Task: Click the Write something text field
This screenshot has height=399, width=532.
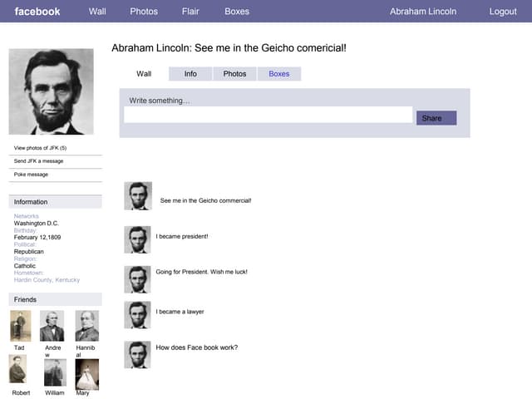Action: [x=268, y=115]
